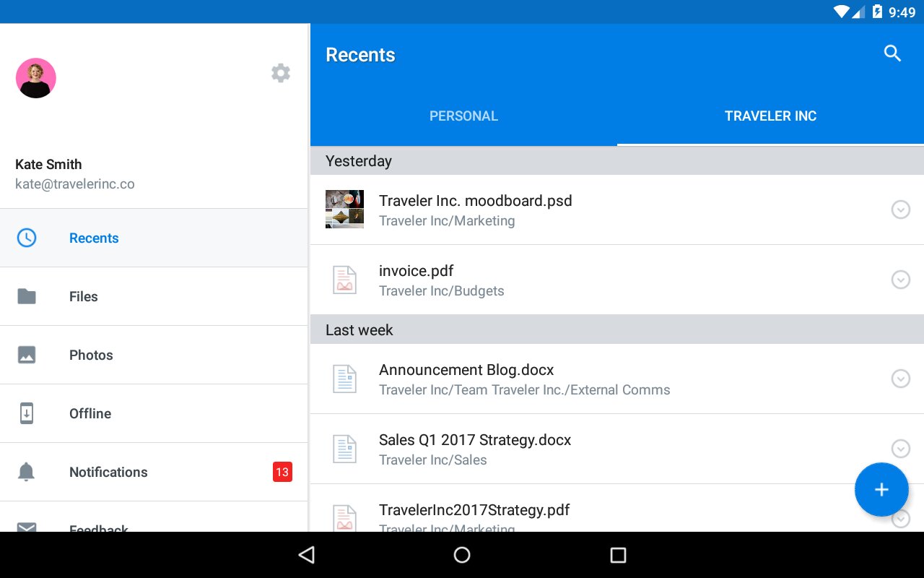Click the red 13 notifications badge
Screen dimensions: 924x578
tap(282, 472)
